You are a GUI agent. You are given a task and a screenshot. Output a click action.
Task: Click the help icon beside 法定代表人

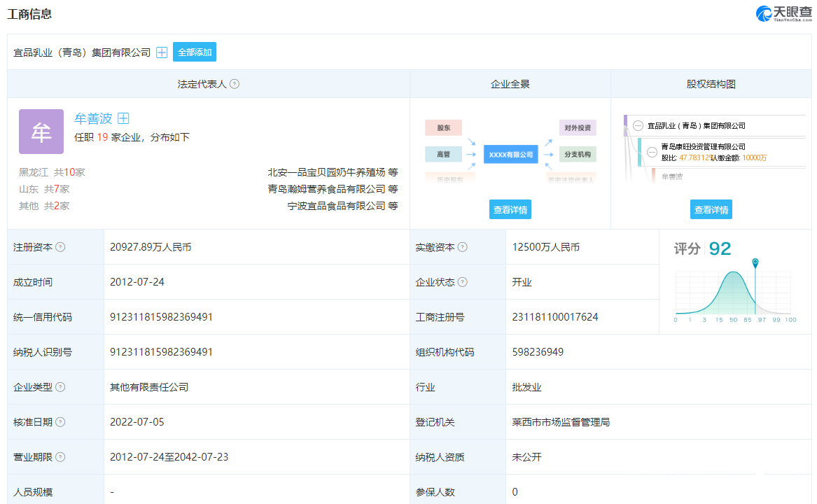point(235,84)
